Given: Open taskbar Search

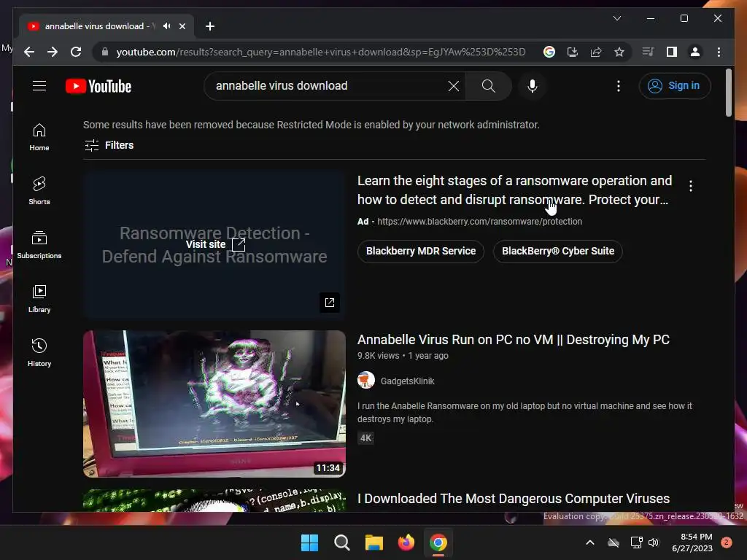Looking at the screenshot, I should pyautogui.click(x=341, y=542).
